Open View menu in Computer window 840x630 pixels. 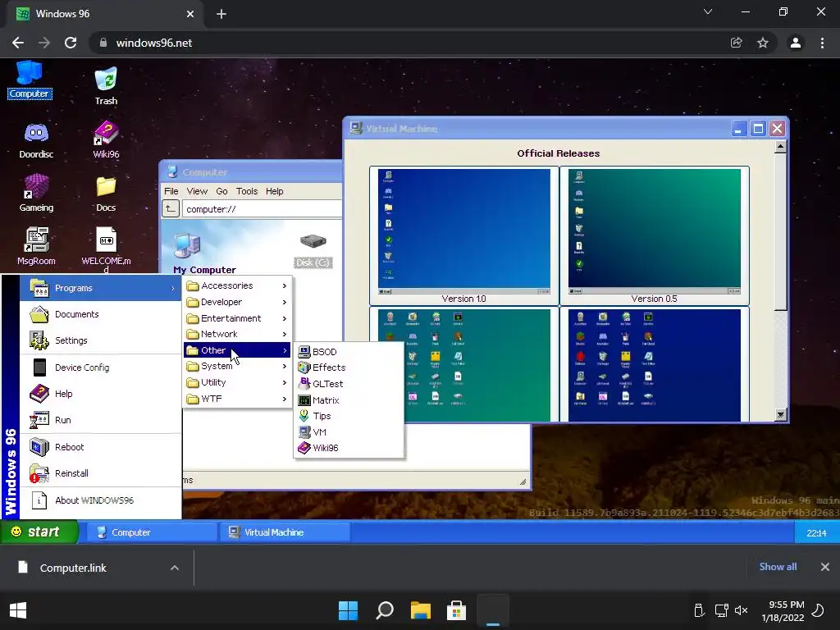click(197, 191)
